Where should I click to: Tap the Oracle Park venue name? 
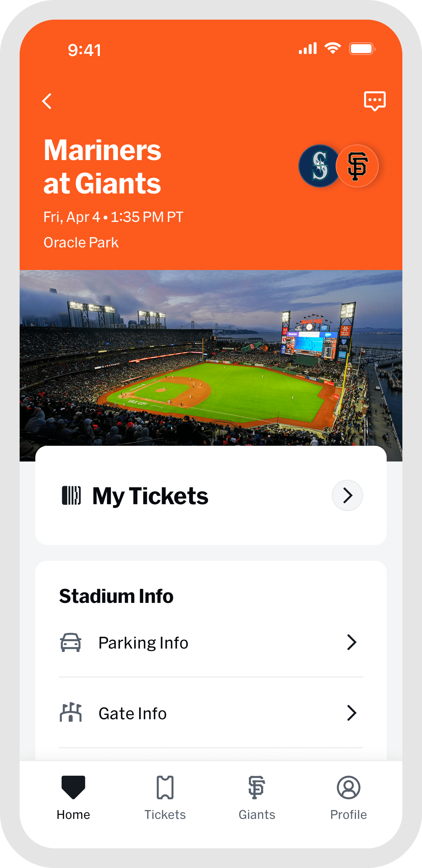81,243
